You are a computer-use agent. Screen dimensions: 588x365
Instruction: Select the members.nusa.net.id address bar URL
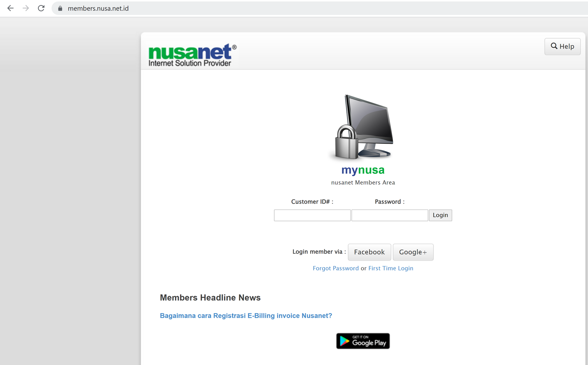click(98, 9)
